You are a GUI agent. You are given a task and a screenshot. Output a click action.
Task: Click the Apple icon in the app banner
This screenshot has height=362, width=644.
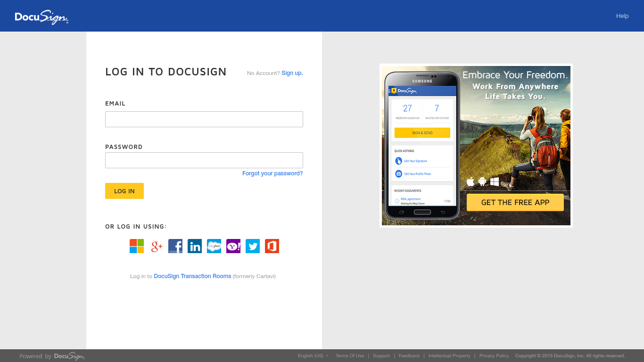pos(470,181)
